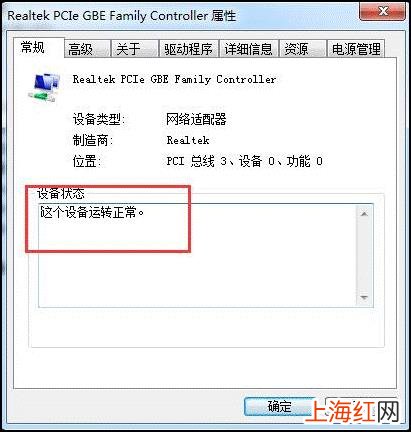Image resolution: width=411 pixels, height=432 pixels.
Task: View the 详细信息 tab
Action: [249, 49]
